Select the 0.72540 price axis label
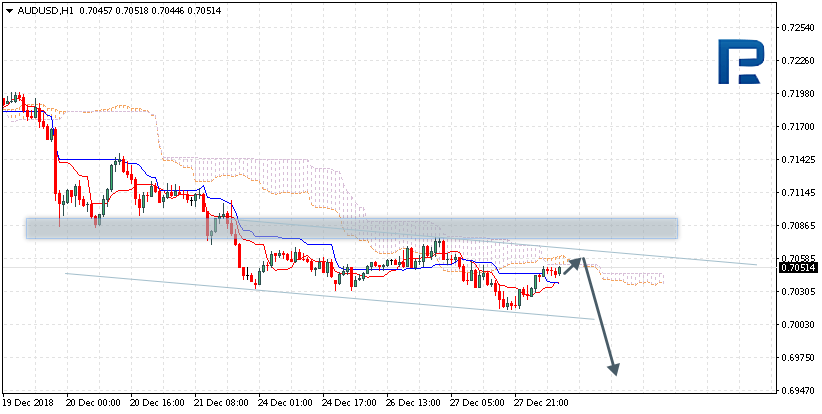Viewport: 822px width, 414px height. 798,28
